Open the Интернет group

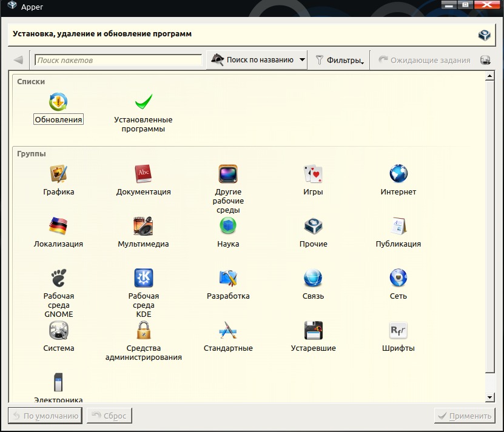tap(398, 180)
